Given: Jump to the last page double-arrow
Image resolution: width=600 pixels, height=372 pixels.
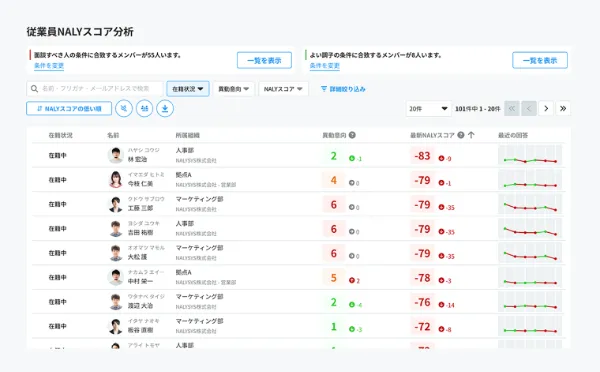Looking at the screenshot, I should tap(563, 109).
